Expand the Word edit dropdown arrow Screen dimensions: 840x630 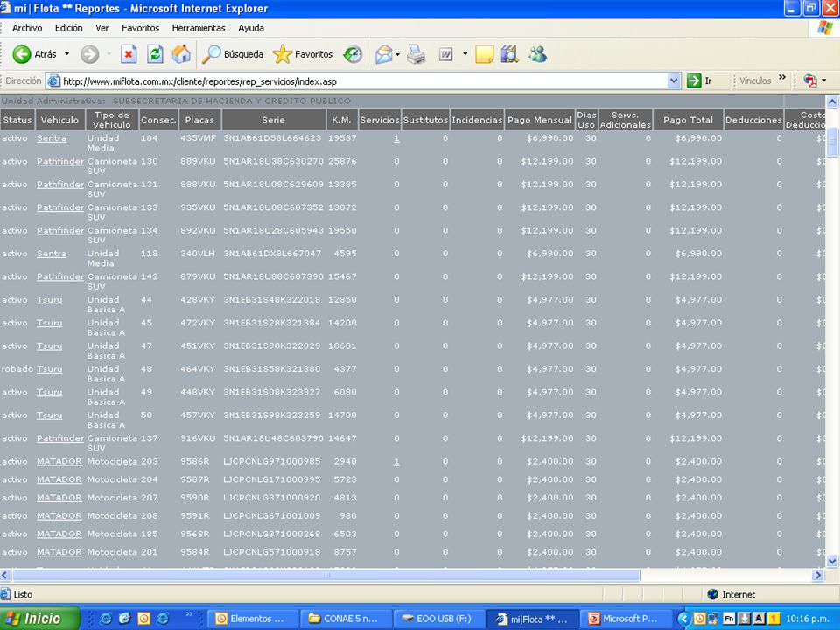[465, 54]
